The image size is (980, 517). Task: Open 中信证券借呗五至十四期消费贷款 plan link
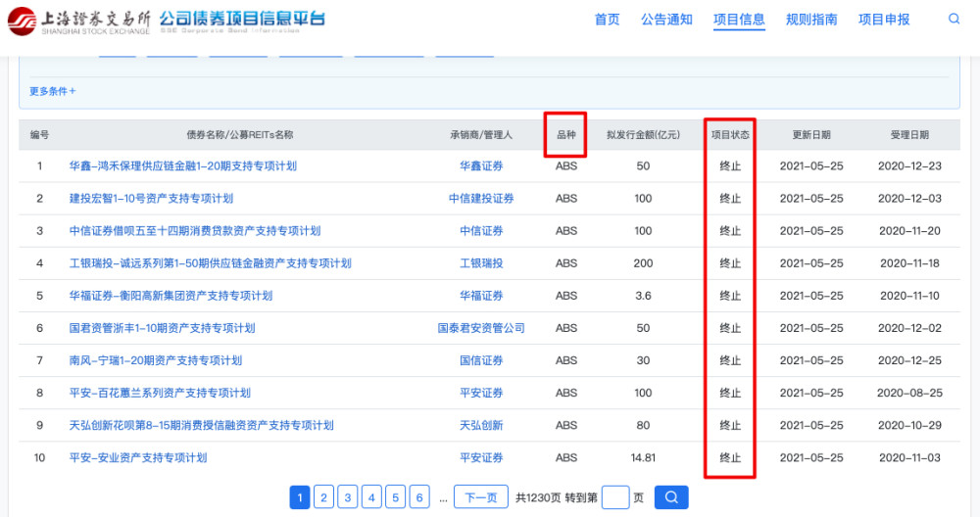(x=194, y=231)
